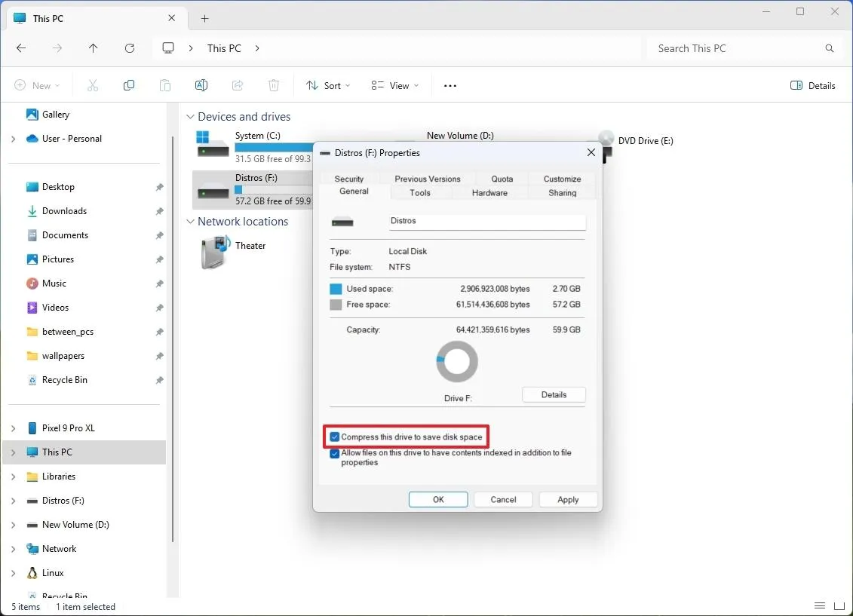Collapse the Network locations group

(x=190, y=222)
